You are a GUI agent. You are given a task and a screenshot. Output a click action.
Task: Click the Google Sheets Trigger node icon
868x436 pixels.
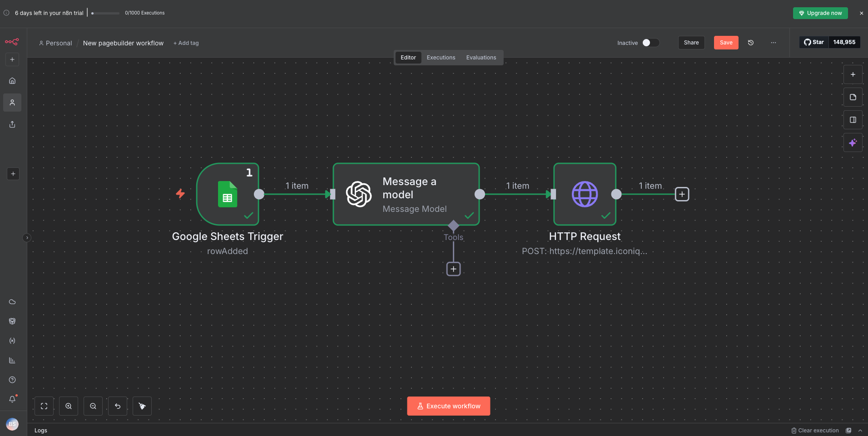pos(228,194)
